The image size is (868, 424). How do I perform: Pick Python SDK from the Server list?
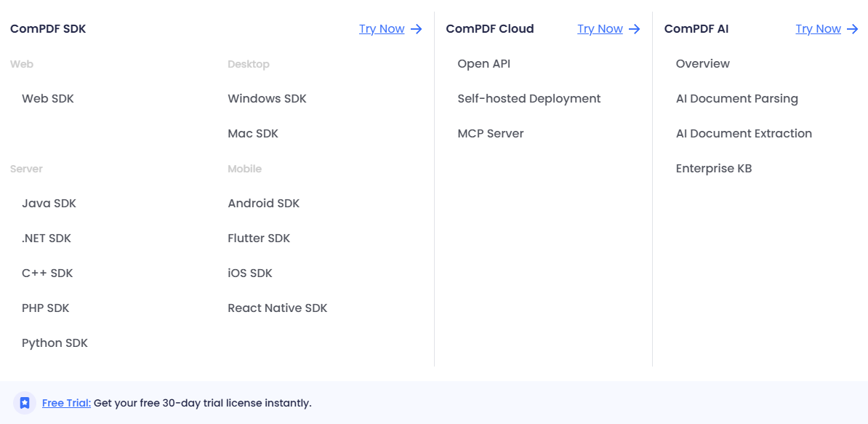[x=55, y=343]
